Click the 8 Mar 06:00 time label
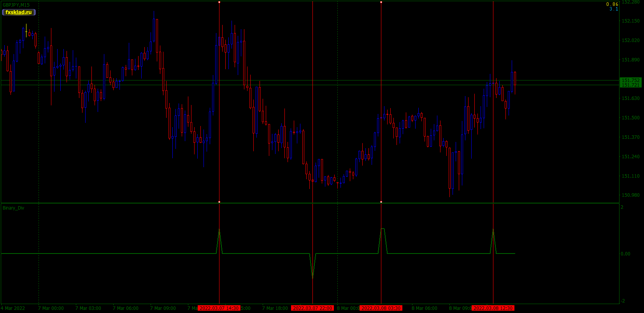Viewport: 644px width, 313px height. click(x=425, y=308)
